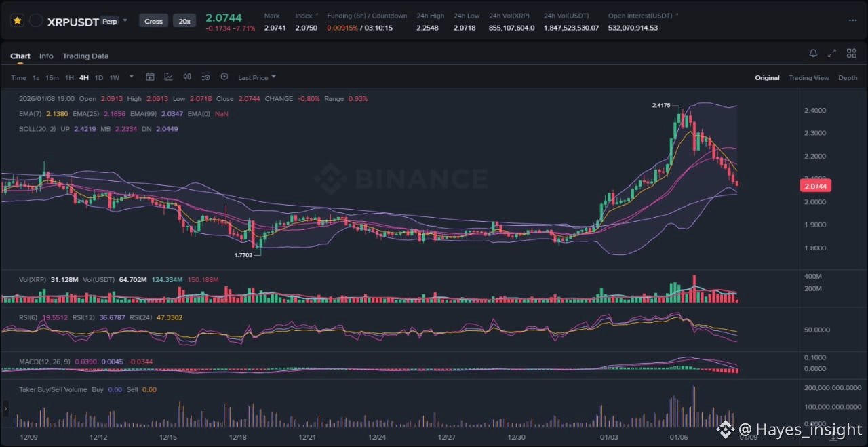Click the EMA(25) indicator label
Screen dimensions: 868x447
[x=86, y=114]
